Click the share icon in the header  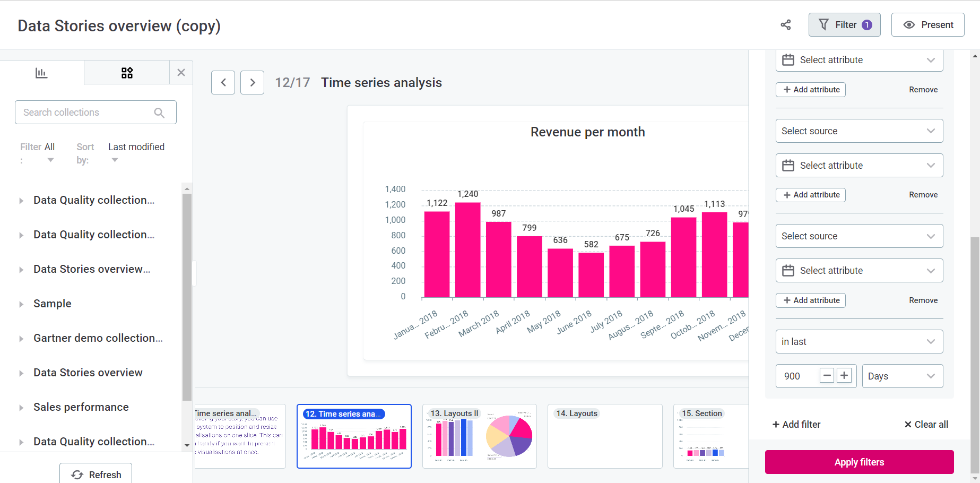point(786,25)
